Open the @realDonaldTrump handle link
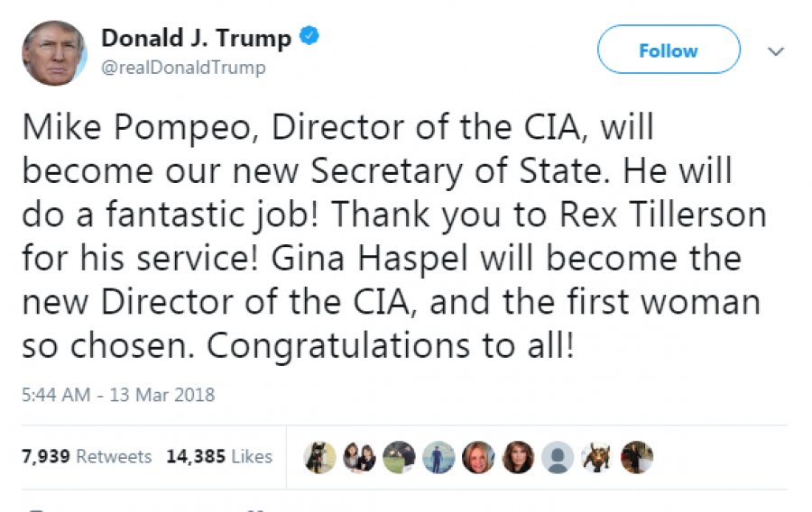The image size is (812, 512). (183, 68)
